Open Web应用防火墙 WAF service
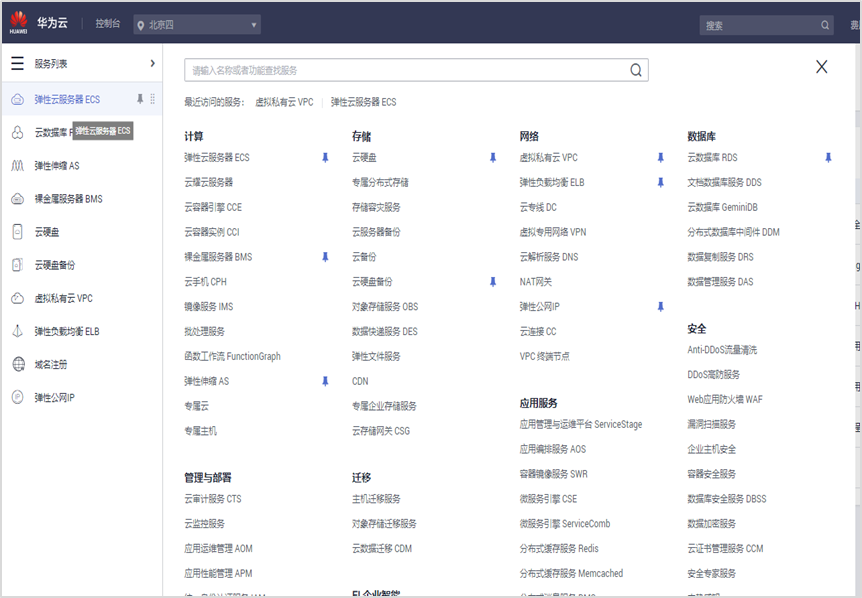Screen dimensions: 862x598 coord(725,400)
